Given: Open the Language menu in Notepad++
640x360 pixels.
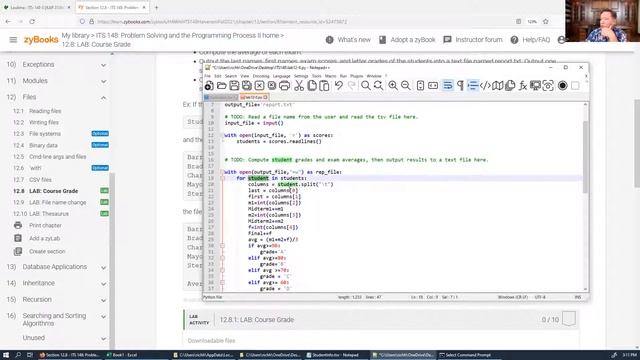Looking at the screenshot, I should click(281, 76).
